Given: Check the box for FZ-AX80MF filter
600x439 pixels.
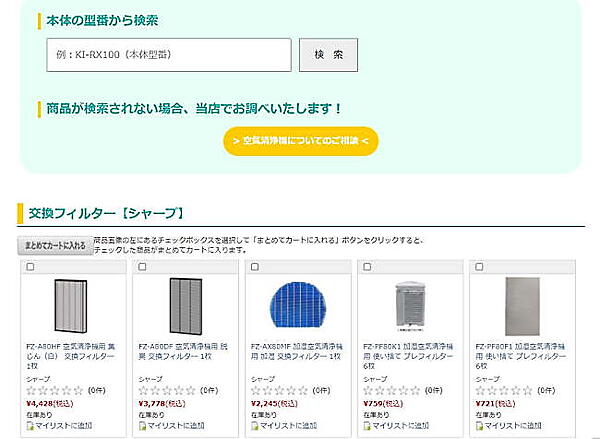Looking at the screenshot, I should (x=255, y=266).
